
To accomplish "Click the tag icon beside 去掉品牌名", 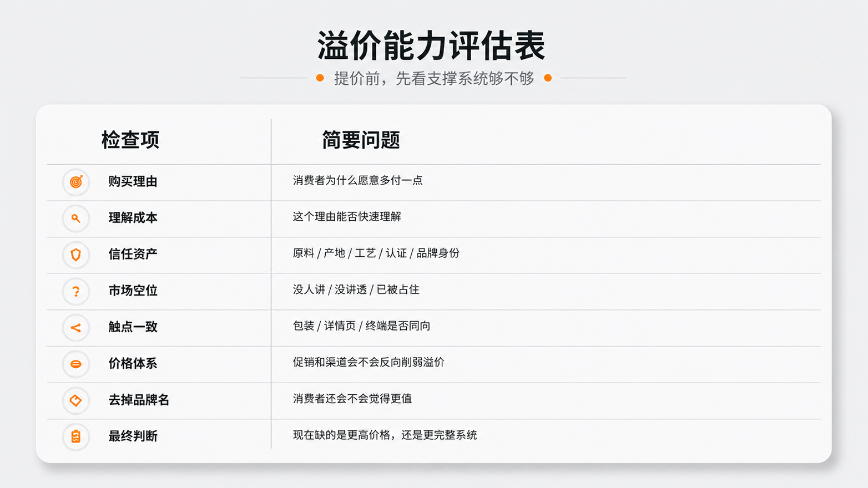I will (76, 400).
